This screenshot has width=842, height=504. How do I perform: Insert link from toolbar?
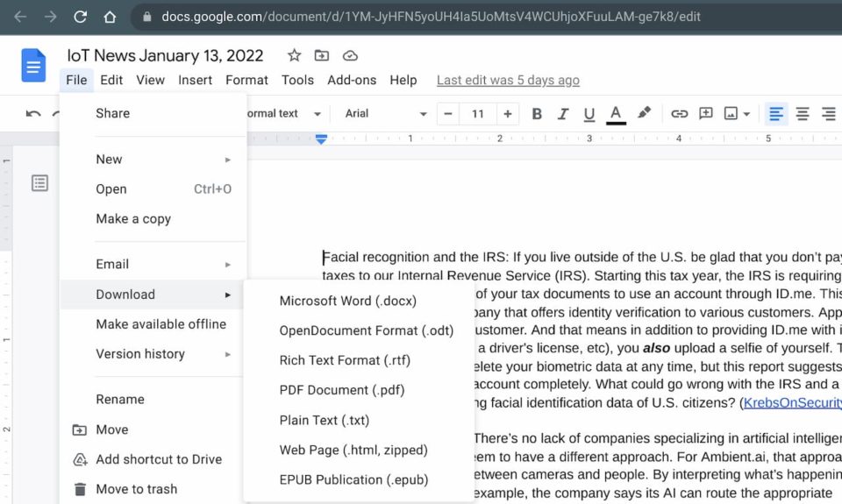[679, 114]
